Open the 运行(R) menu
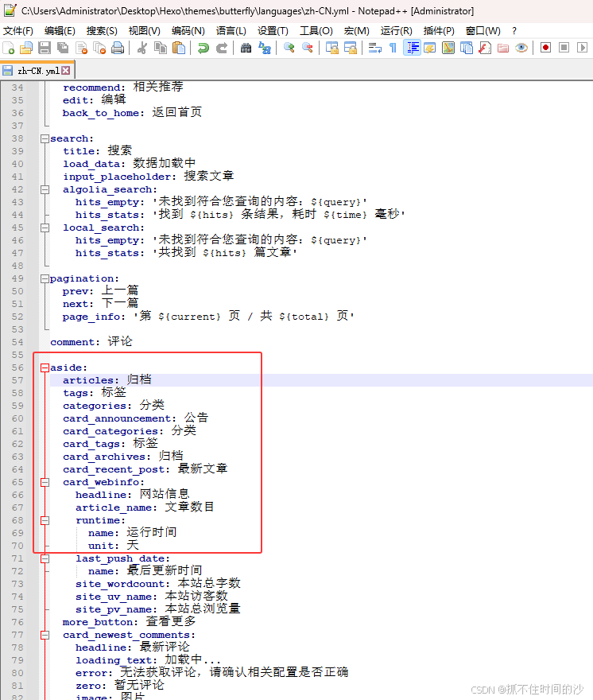 [x=396, y=31]
